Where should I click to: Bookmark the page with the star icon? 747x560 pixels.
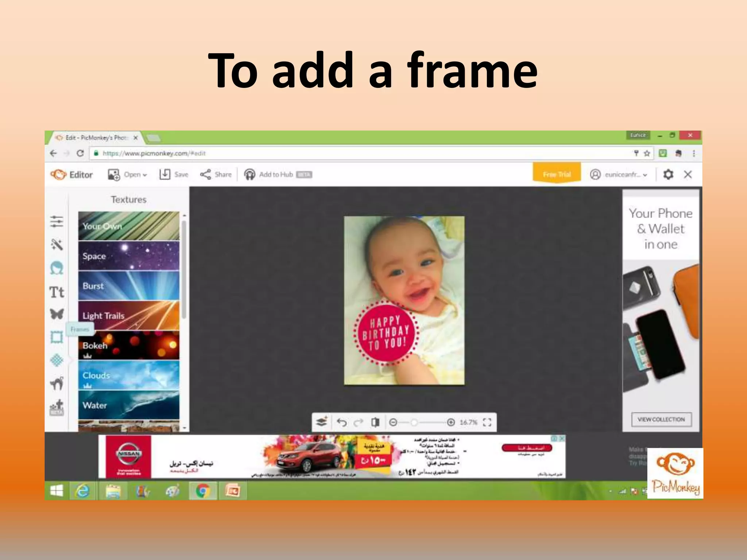click(x=647, y=153)
